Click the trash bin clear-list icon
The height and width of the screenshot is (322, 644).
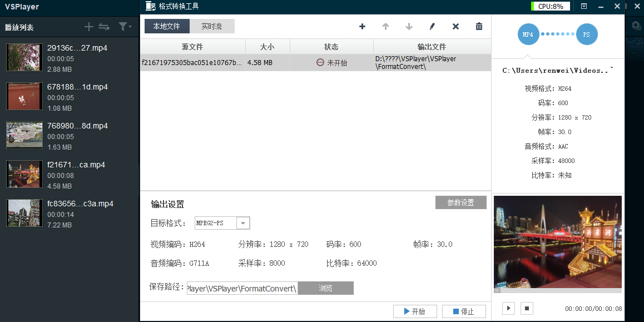click(479, 27)
